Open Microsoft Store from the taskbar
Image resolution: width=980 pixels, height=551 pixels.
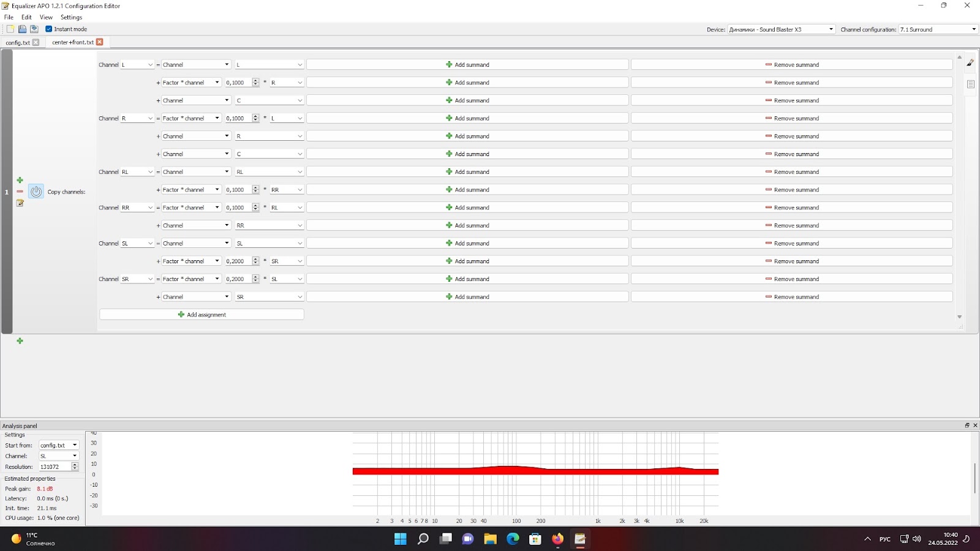point(535,539)
